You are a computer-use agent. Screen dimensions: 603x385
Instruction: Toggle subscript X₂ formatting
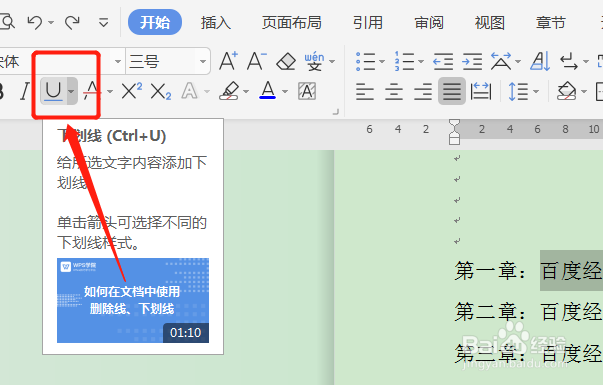(160, 92)
